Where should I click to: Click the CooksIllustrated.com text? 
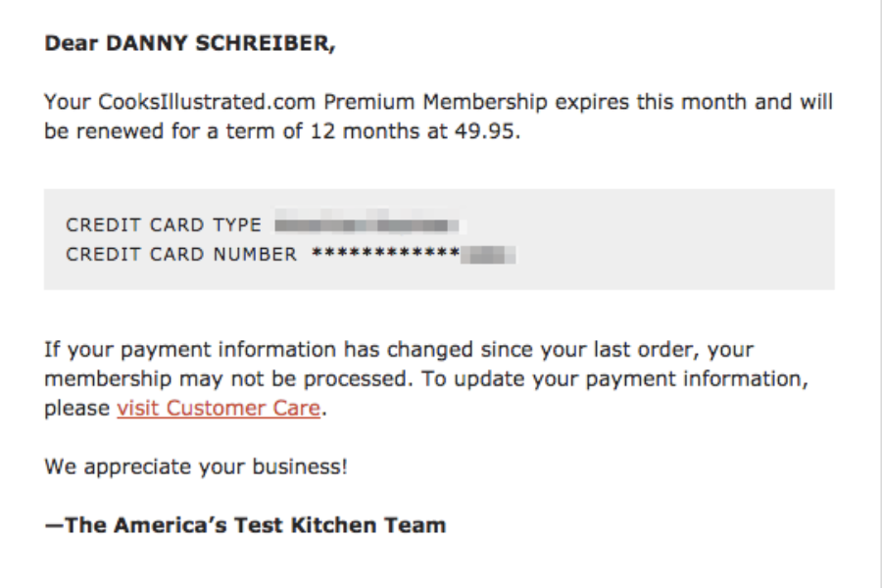point(207,102)
